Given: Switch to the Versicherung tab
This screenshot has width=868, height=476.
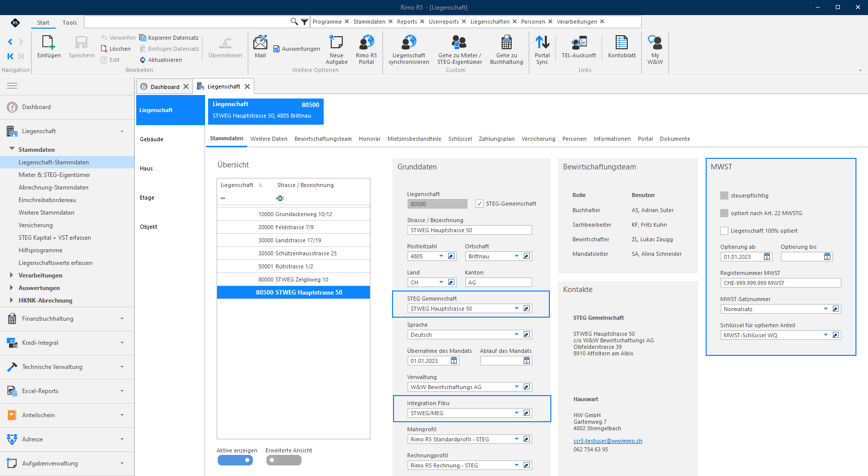Looking at the screenshot, I should [x=538, y=139].
